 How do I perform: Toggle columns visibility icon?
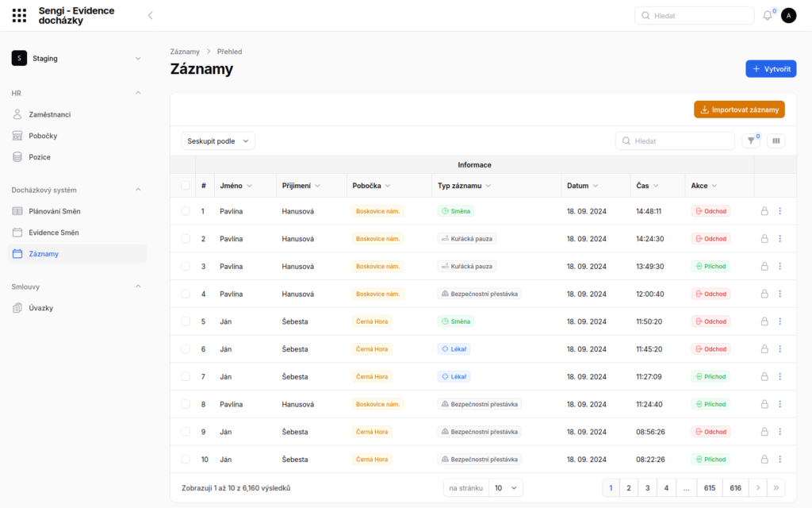[x=776, y=140]
